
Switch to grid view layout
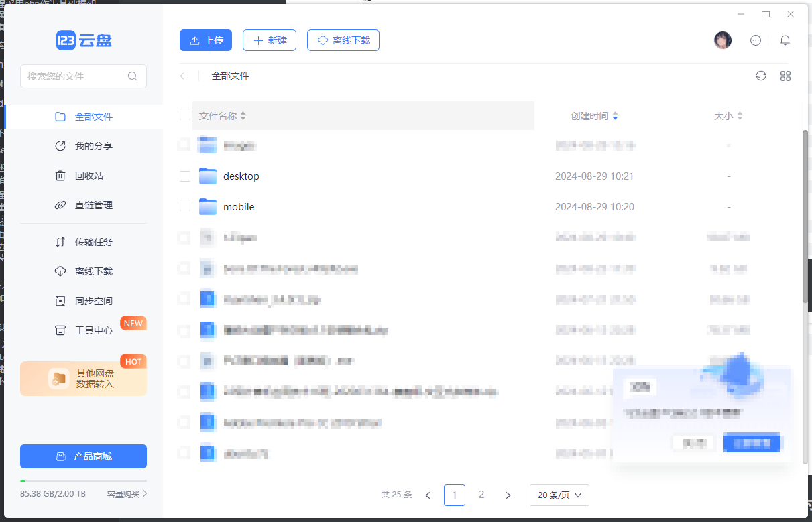[x=785, y=76]
